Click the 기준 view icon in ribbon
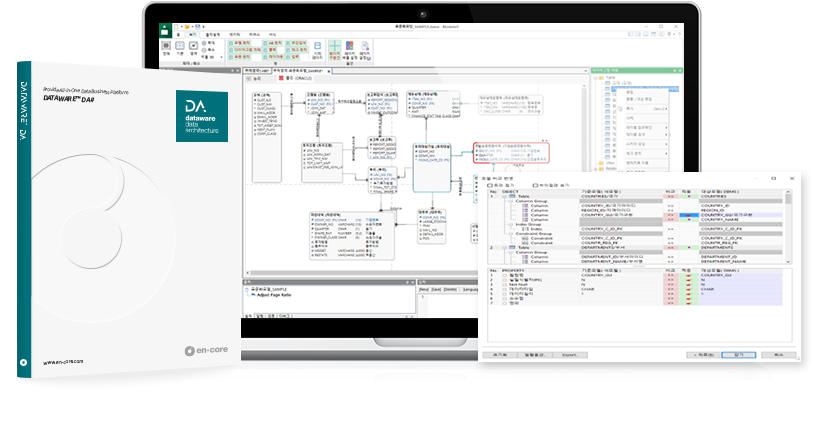 (180, 46)
